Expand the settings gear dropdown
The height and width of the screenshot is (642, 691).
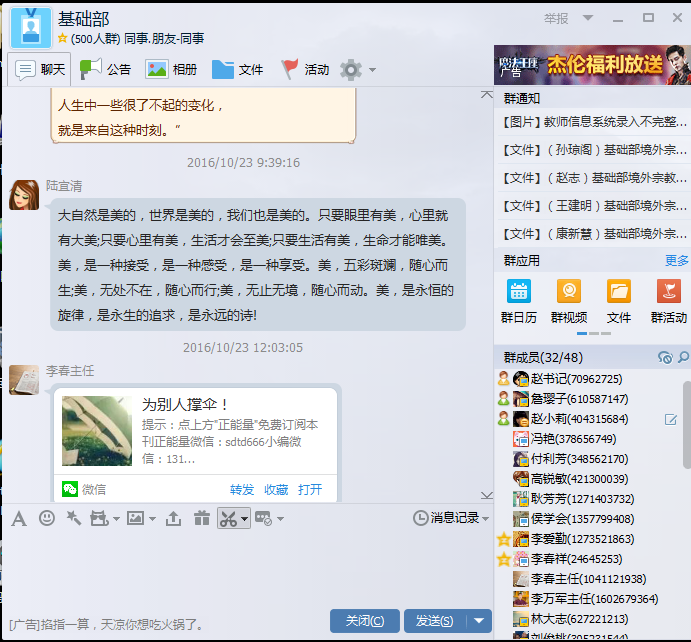373,70
